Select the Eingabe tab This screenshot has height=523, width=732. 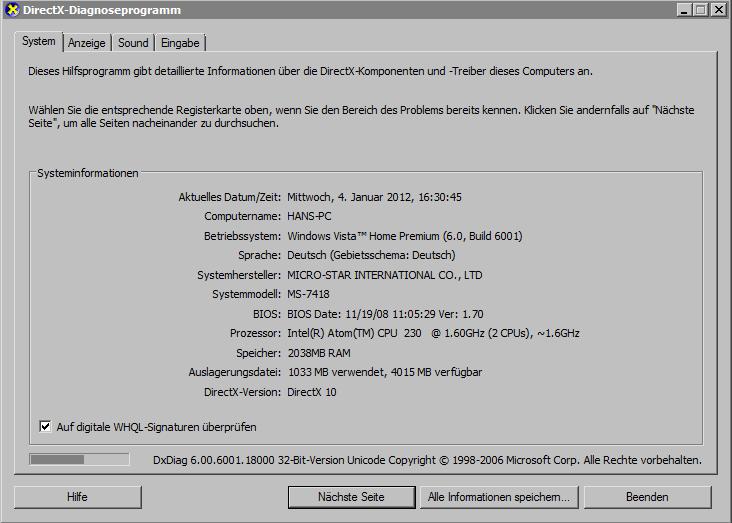point(180,43)
